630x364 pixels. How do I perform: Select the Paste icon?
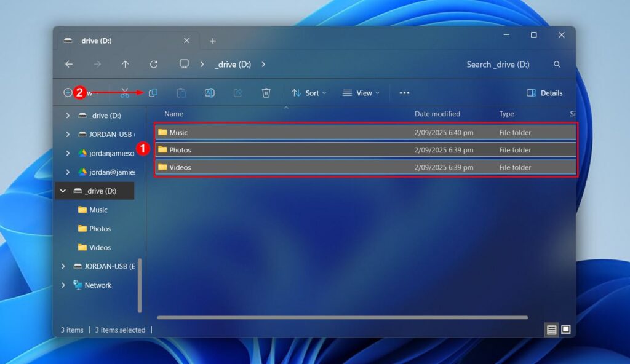pyautogui.click(x=181, y=93)
